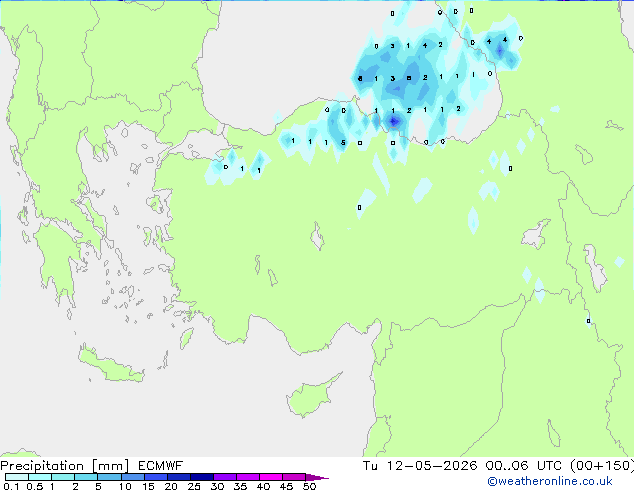Screen dimensions: 634x490
Task: Click the 20–25 mm legend swatch
Action: pos(178,477)
